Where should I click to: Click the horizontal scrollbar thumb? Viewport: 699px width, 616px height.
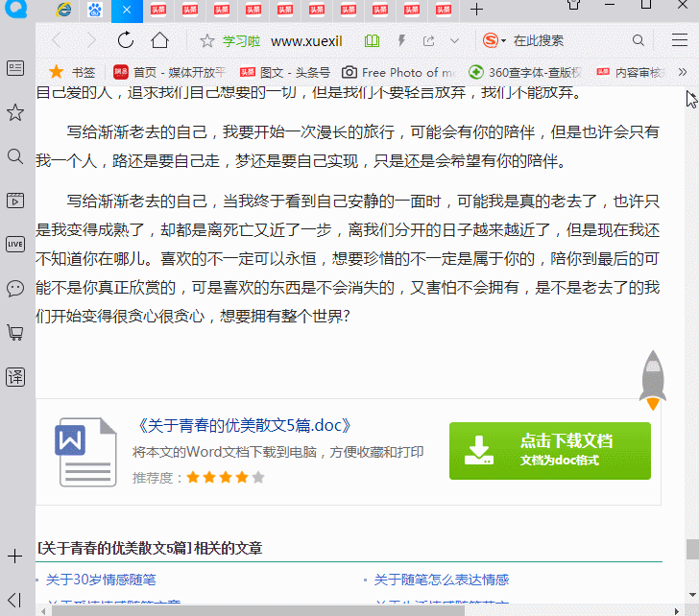coord(258,611)
